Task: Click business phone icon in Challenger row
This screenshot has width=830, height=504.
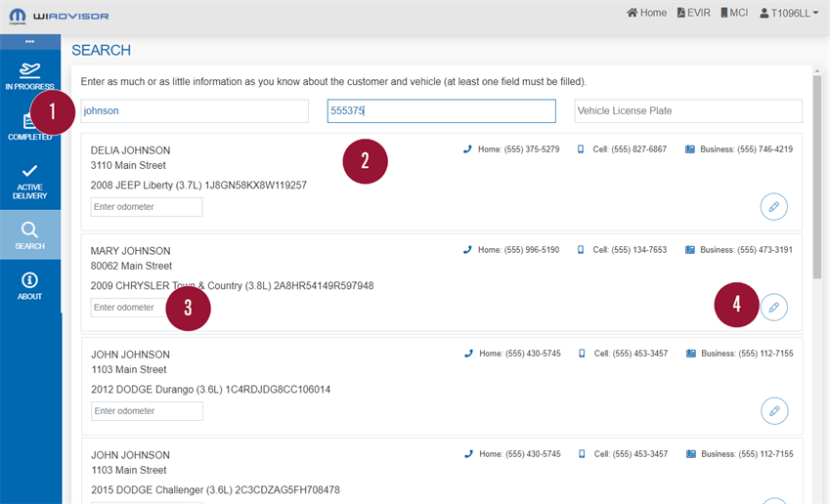Action: tap(691, 454)
